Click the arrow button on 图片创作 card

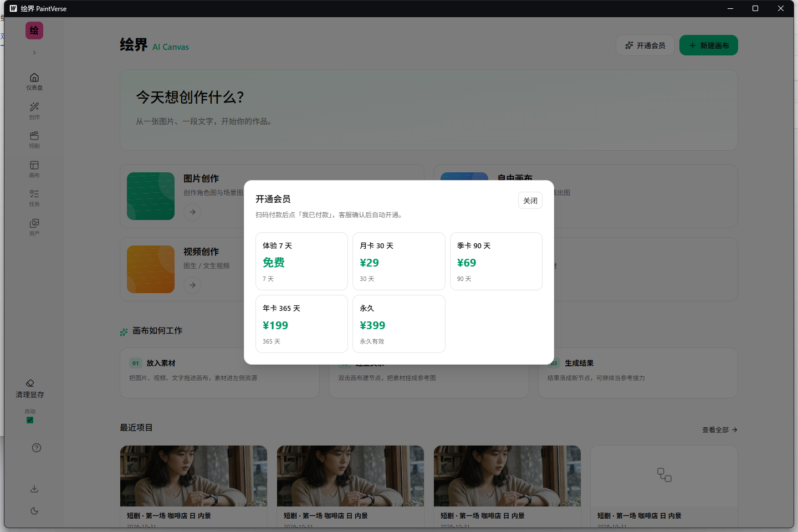tap(192, 212)
